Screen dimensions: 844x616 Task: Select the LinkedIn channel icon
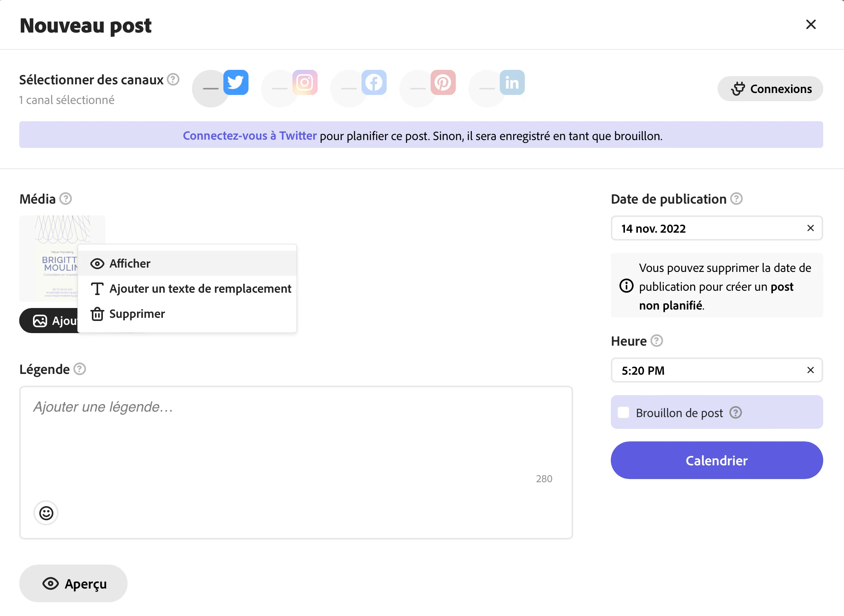(x=512, y=83)
